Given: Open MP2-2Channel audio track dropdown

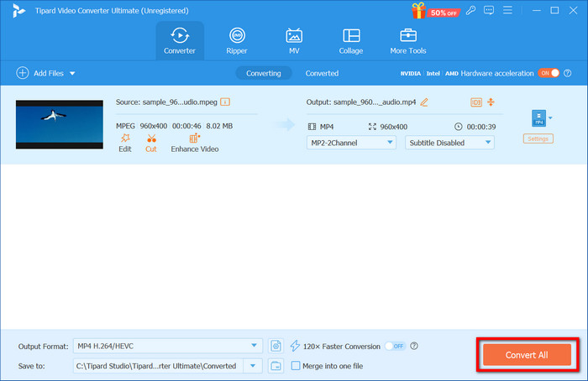Looking at the screenshot, I should 351,143.
